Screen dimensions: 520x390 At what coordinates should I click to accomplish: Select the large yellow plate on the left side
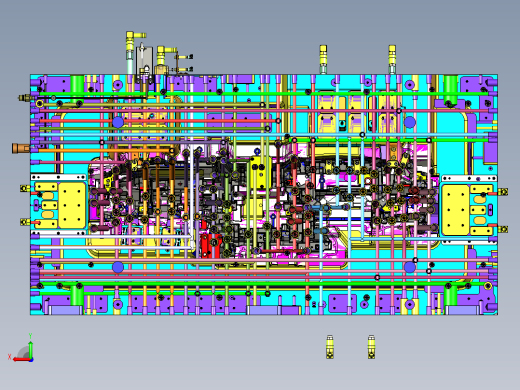[72, 205]
